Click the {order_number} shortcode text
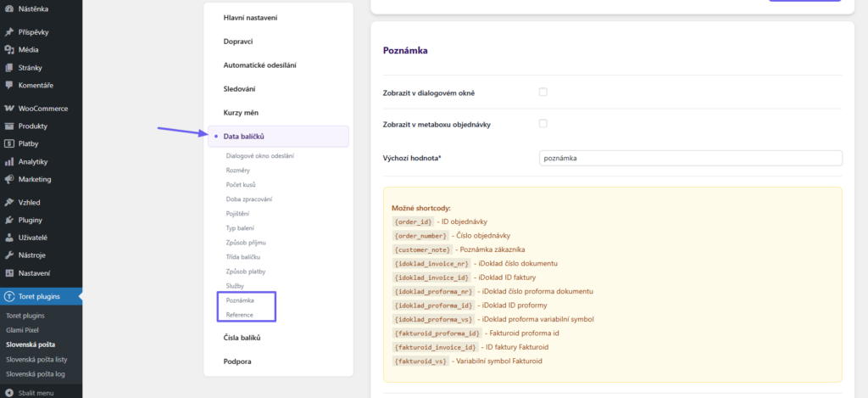This screenshot has height=398, width=868. point(420,236)
